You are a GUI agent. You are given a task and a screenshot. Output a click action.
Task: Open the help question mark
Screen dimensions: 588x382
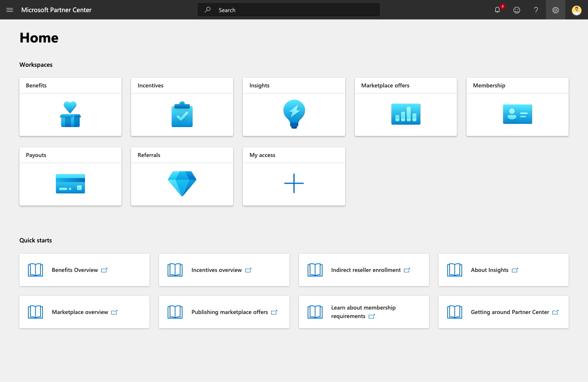536,10
